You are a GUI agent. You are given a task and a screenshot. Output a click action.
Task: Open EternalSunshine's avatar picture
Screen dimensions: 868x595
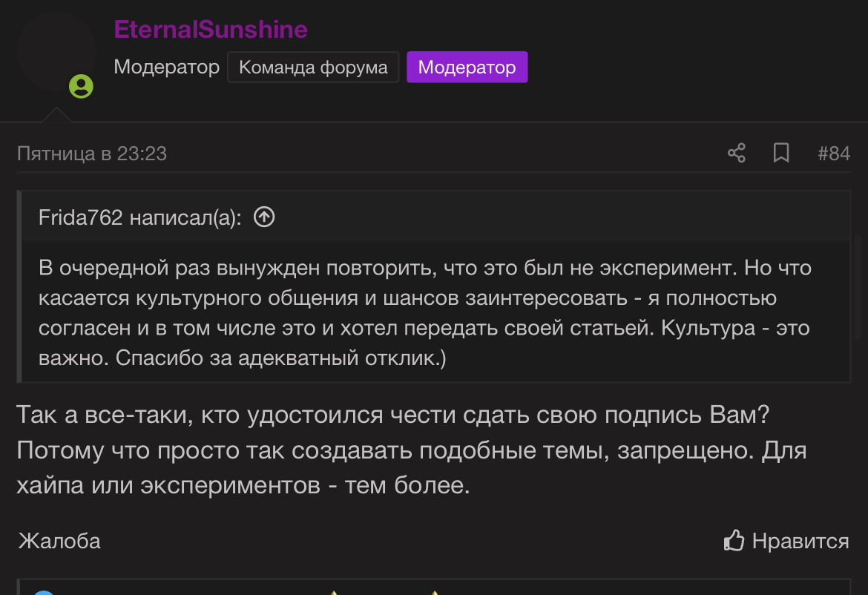pyautogui.click(x=56, y=52)
